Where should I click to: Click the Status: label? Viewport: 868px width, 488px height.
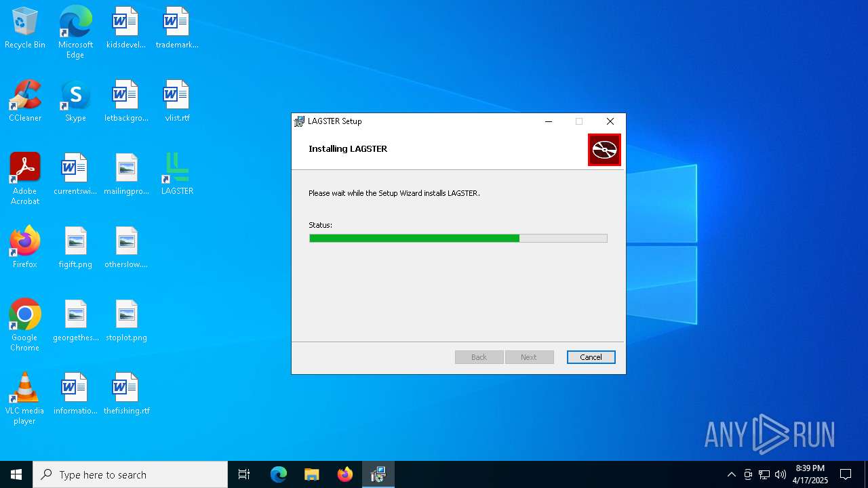point(320,225)
